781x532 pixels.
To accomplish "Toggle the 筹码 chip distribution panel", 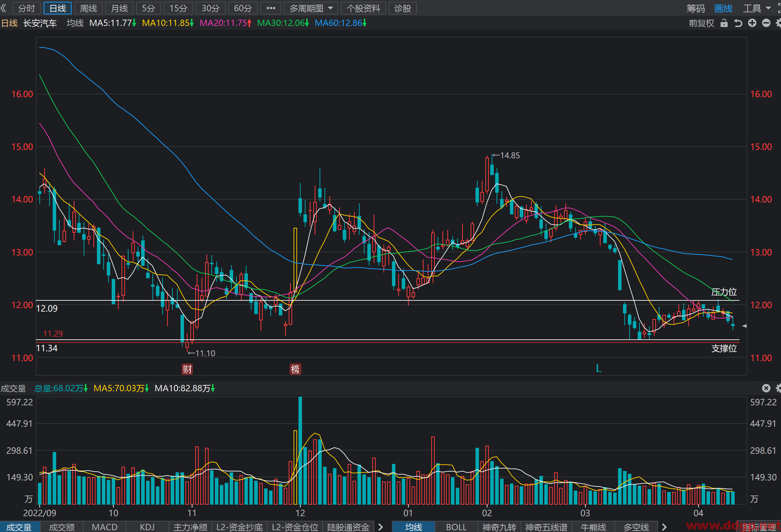I will [696, 8].
